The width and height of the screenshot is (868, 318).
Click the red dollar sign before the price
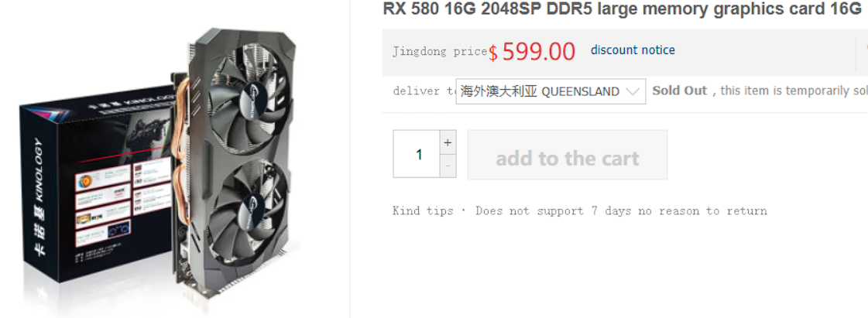click(x=492, y=53)
